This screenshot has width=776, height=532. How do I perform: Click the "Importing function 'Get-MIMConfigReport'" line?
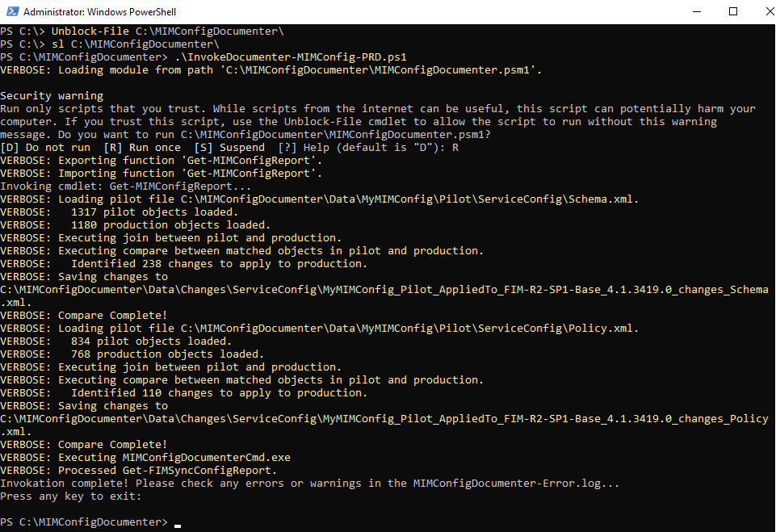[161, 174]
